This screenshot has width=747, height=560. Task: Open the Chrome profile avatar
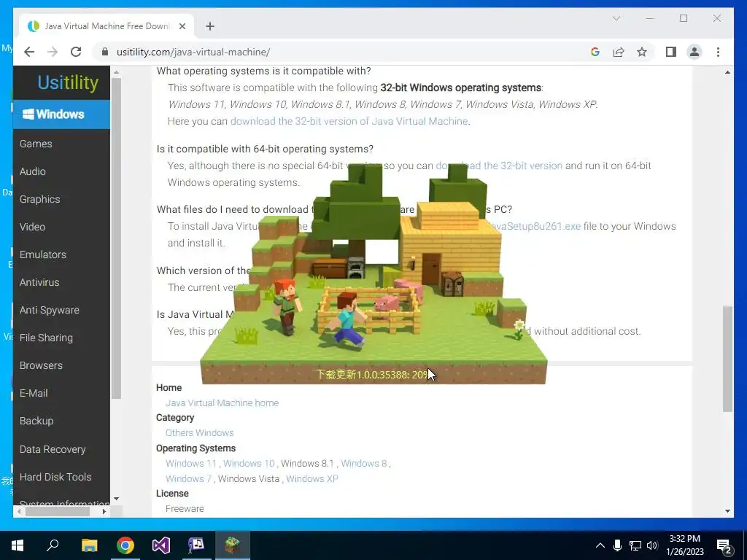694,52
